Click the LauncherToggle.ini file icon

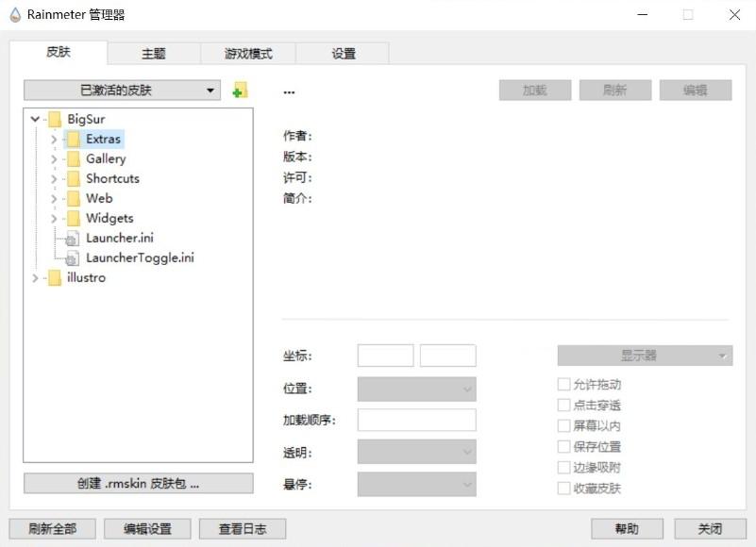pyautogui.click(x=73, y=258)
